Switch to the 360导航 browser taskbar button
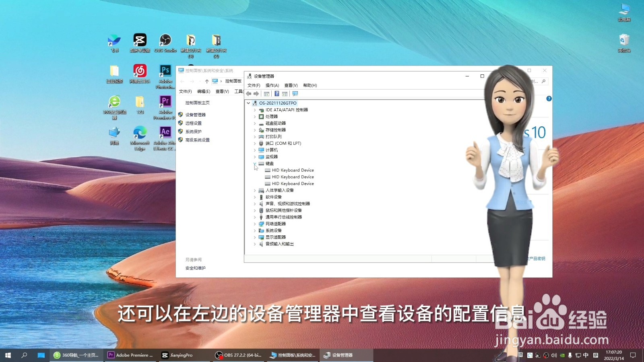 point(76,355)
